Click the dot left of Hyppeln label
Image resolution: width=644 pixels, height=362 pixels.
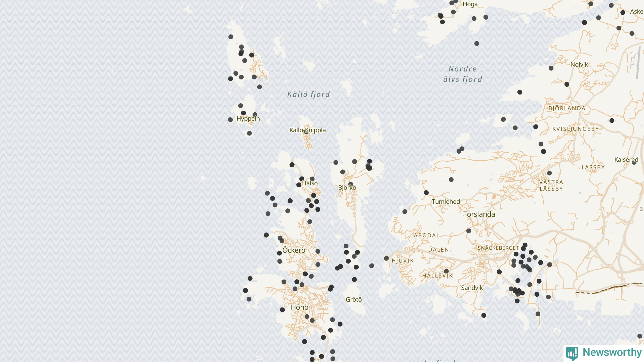click(230, 120)
